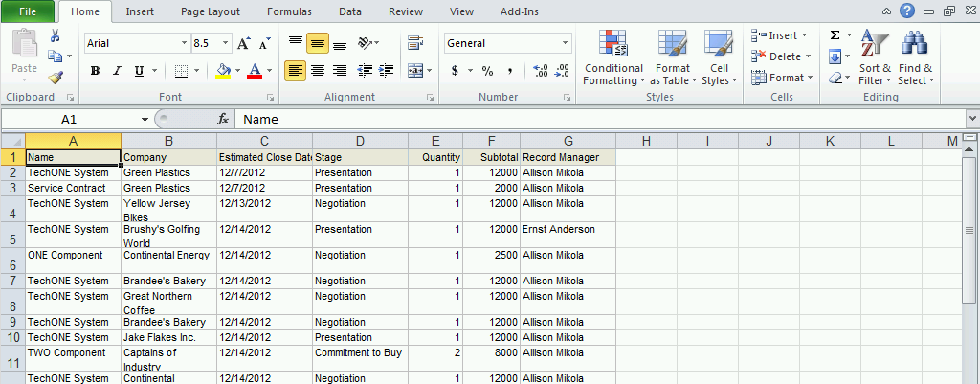Select column G header
Image resolution: width=980 pixels, height=384 pixels.
568,142
